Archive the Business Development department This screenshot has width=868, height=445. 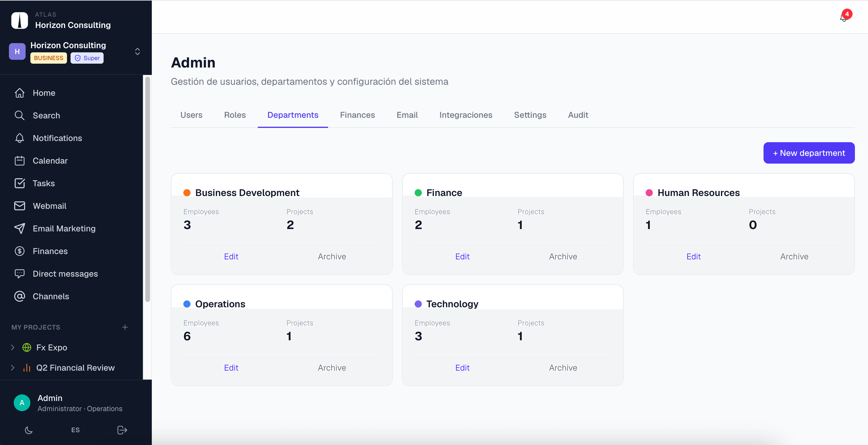[x=332, y=256]
